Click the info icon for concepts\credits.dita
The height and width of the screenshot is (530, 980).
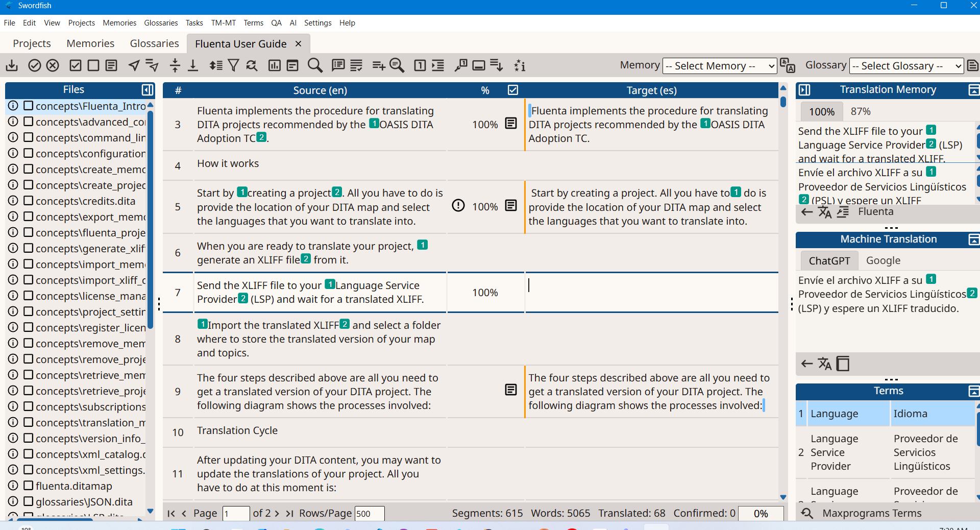click(13, 201)
